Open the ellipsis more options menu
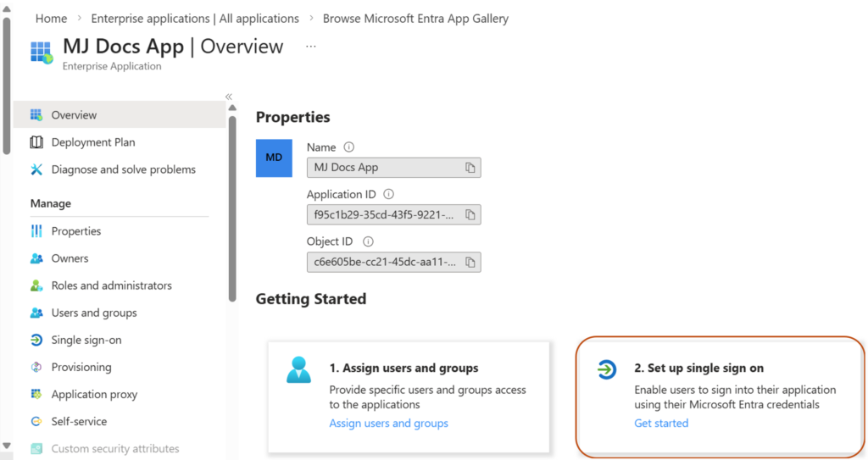 tap(311, 47)
